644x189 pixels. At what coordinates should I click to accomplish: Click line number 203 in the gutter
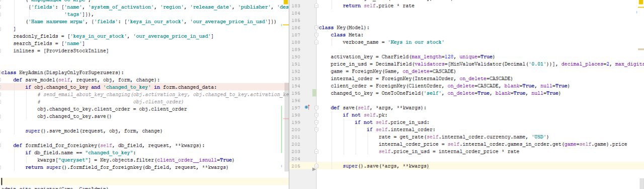296,151
